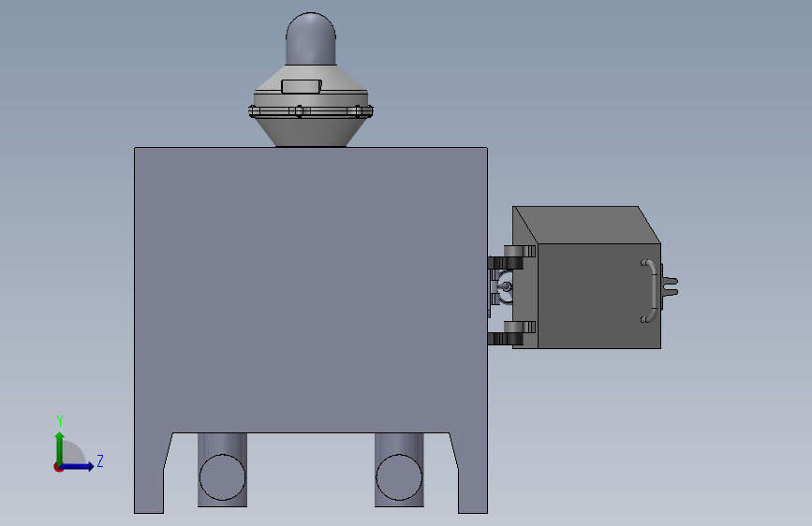Click the green Y axis arrow of triad
Viewport: 812px width, 526px height.
(60, 448)
